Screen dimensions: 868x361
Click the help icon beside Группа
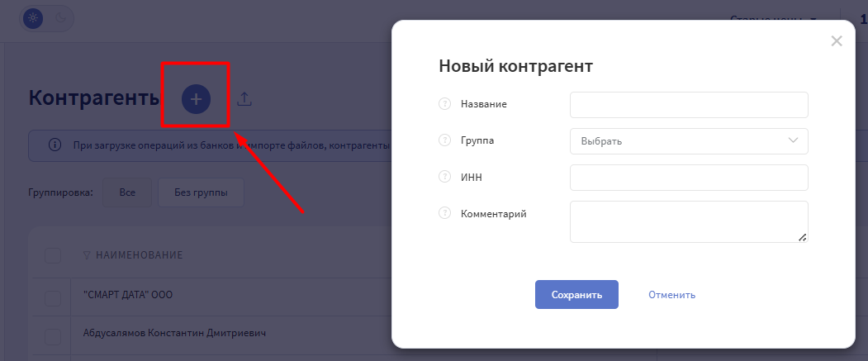pos(444,140)
